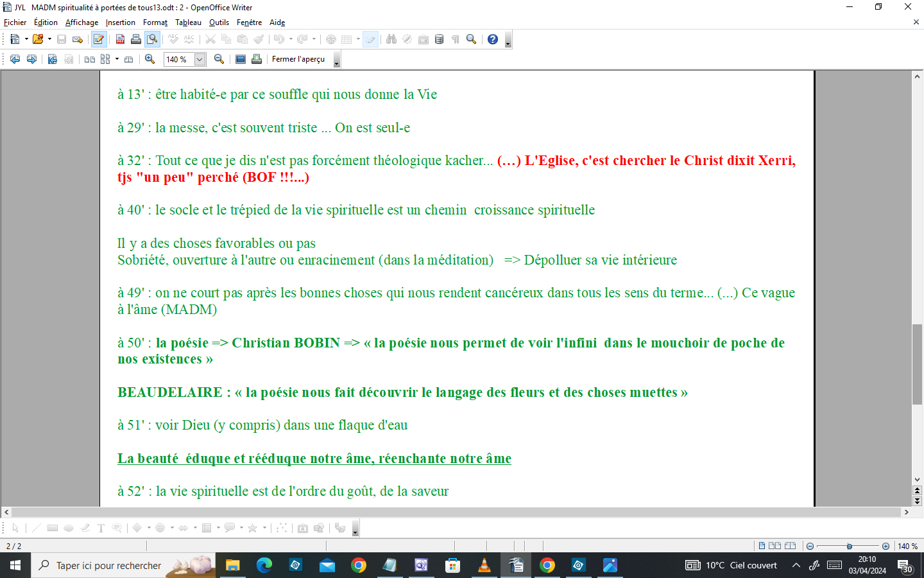Viewport: 924px width, 578px height.
Task: Expand standard toolbar overflow options
Action: coord(508,40)
